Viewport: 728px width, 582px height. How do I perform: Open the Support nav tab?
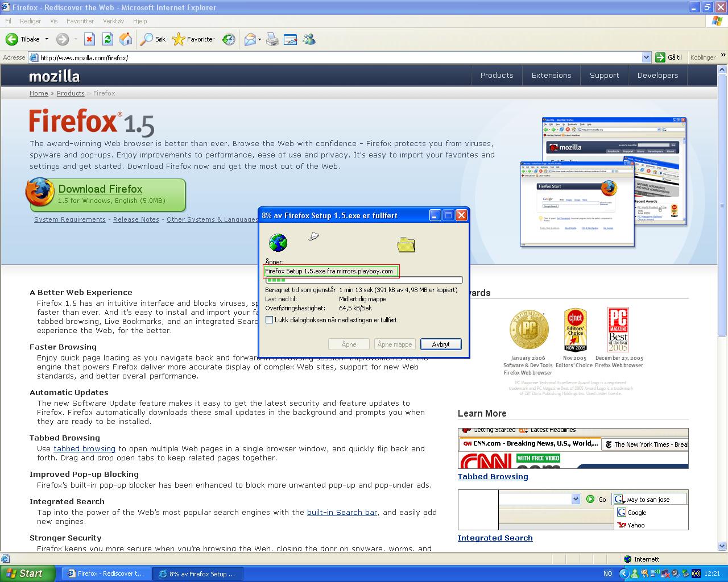[x=604, y=75]
